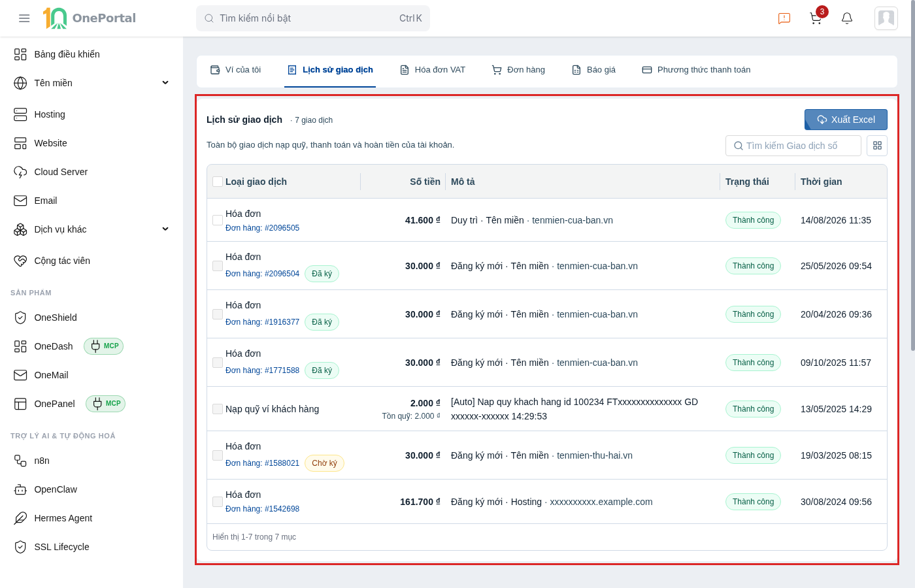Open order link #1771588
This screenshot has height=588, width=915.
pos(262,370)
